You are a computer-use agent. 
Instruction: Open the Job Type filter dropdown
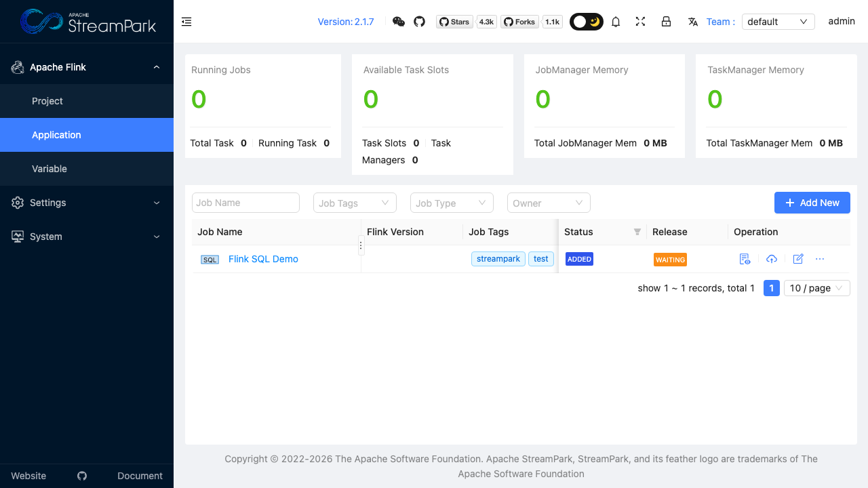(x=452, y=203)
